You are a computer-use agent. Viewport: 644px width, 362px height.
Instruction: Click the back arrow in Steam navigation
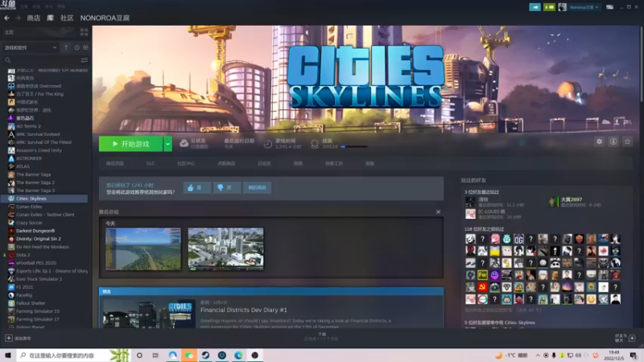(x=6, y=18)
